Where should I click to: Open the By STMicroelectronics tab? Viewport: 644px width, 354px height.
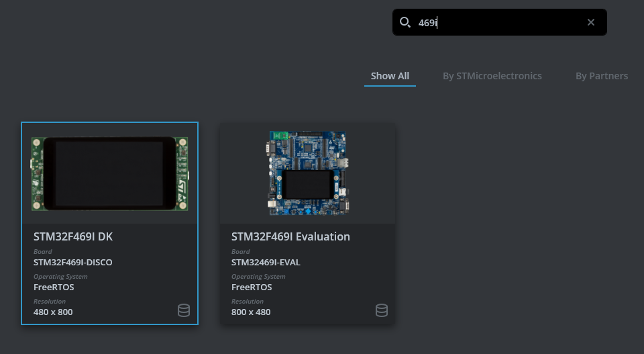[492, 76]
